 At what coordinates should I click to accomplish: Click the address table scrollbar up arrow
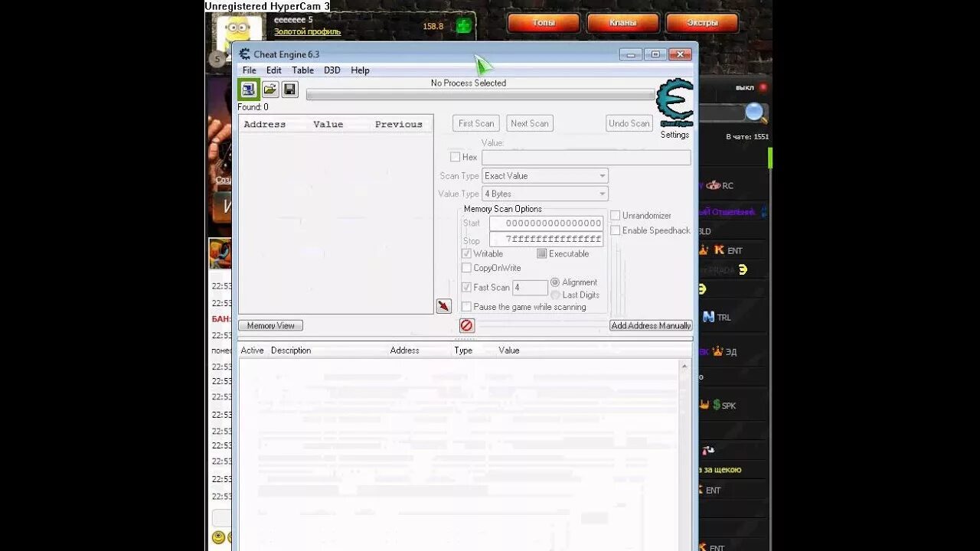pyautogui.click(x=685, y=367)
